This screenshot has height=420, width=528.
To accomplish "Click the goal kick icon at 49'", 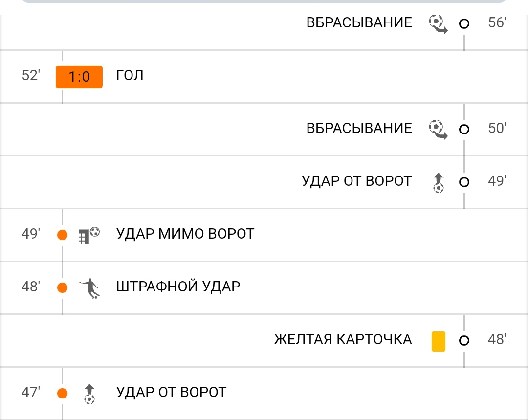I will [x=439, y=182].
